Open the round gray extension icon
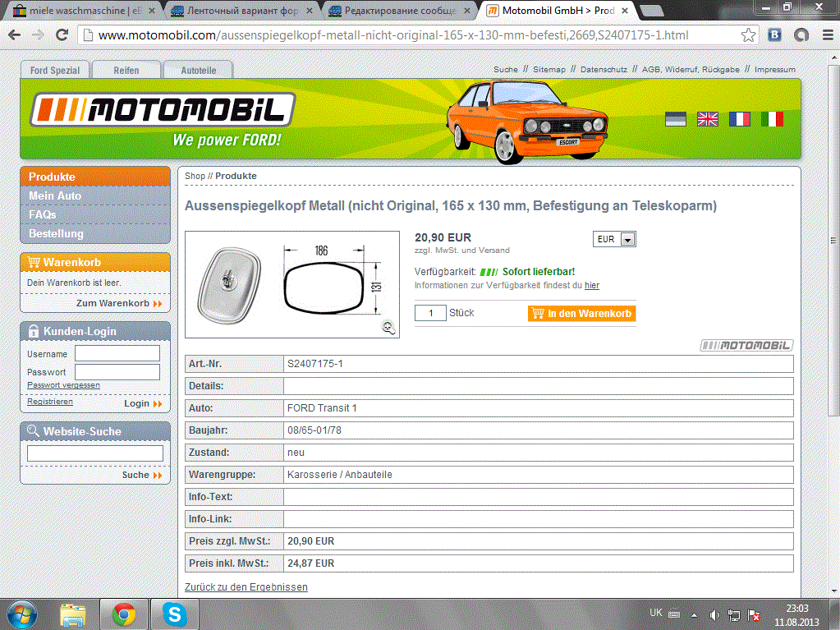Image resolution: width=840 pixels, height=630 pixels. tap(801, 35)
